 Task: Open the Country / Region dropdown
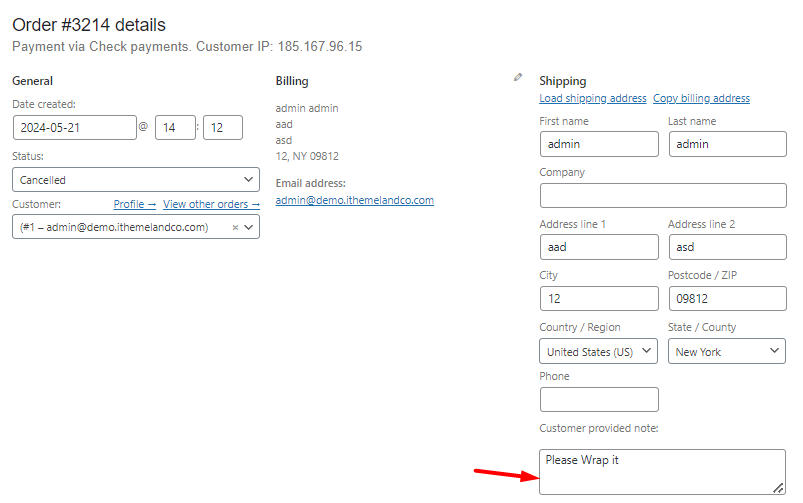click(x=598, y=351)
